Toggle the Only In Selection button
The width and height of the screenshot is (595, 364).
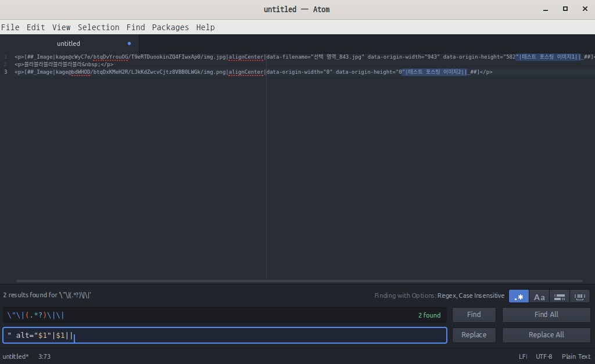[x=560, y=297]
